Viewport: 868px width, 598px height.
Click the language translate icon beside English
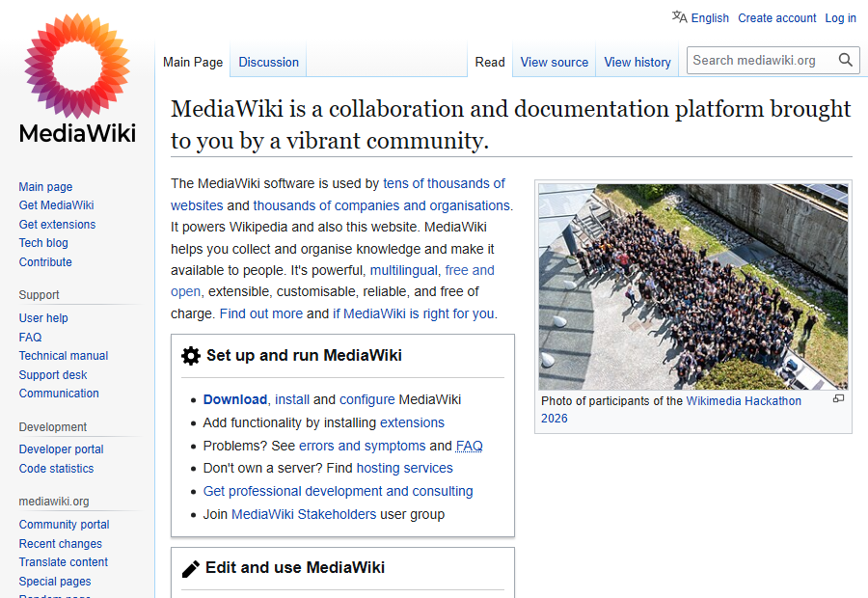click(679, 17)
